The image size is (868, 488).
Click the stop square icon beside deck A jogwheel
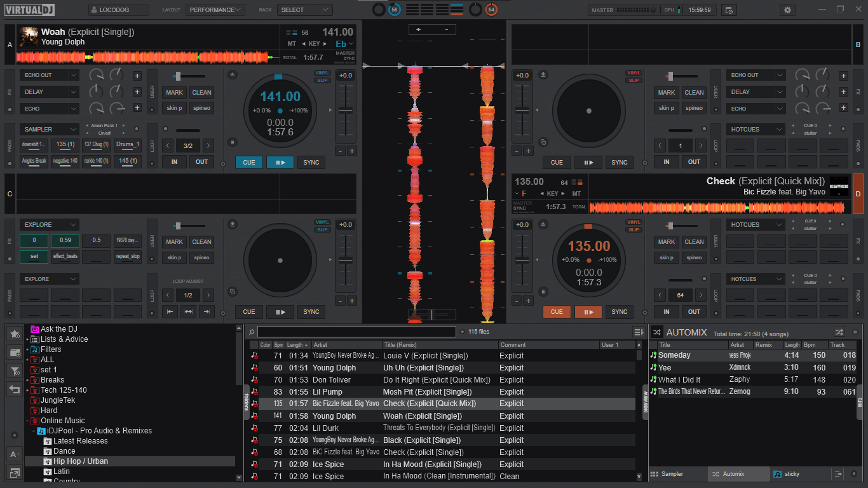[x=233, y=142]
